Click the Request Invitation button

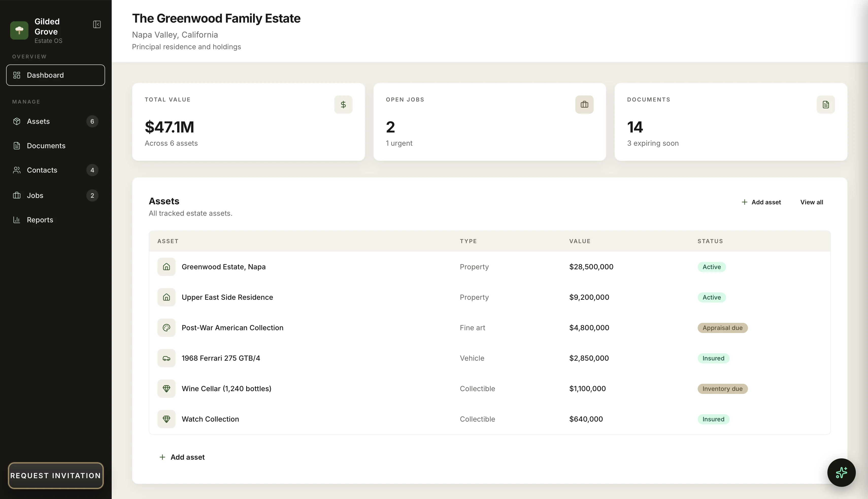pos(56,475)
